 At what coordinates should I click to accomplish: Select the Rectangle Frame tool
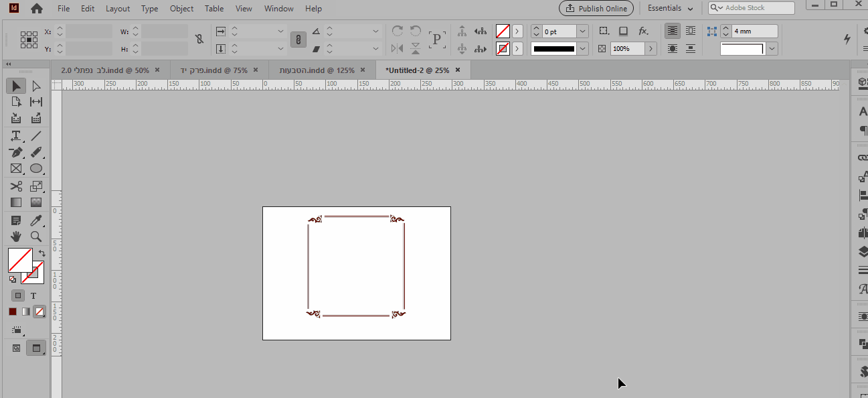click(16, 169)
